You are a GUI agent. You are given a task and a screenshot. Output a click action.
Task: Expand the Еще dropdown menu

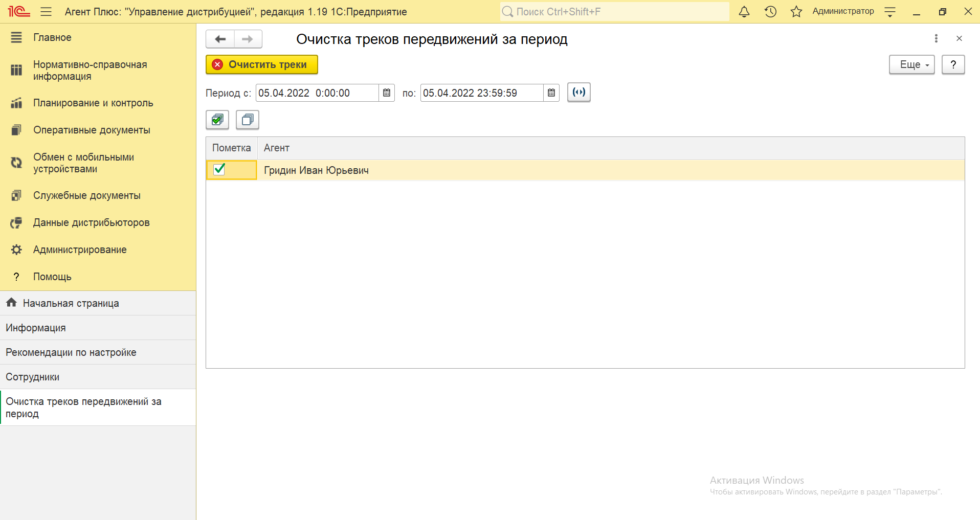click(x=911, y=65)
